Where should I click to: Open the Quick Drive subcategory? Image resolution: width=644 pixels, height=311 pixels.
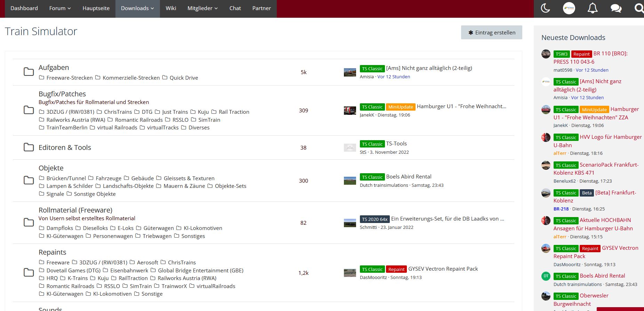tap(184, 78)
